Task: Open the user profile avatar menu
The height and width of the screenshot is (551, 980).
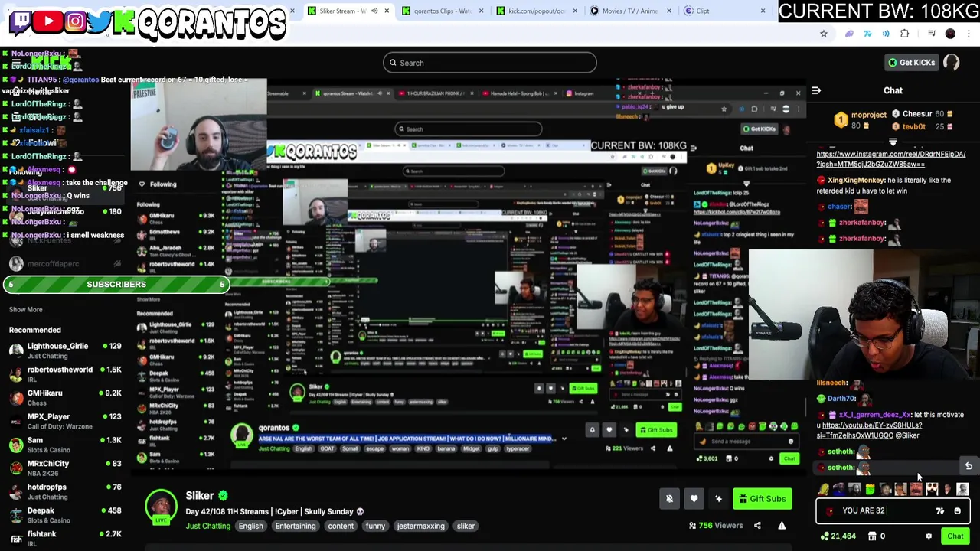Action: (x=952, y=63)
